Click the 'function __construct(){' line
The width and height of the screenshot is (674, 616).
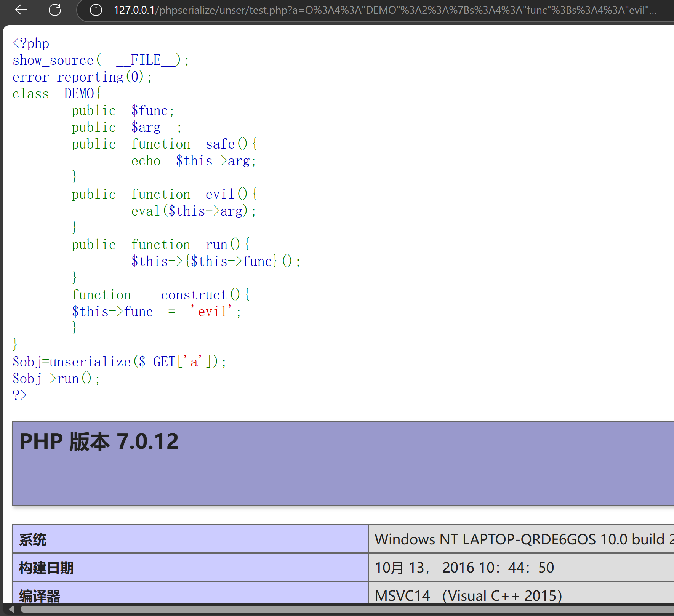[161, 295]
